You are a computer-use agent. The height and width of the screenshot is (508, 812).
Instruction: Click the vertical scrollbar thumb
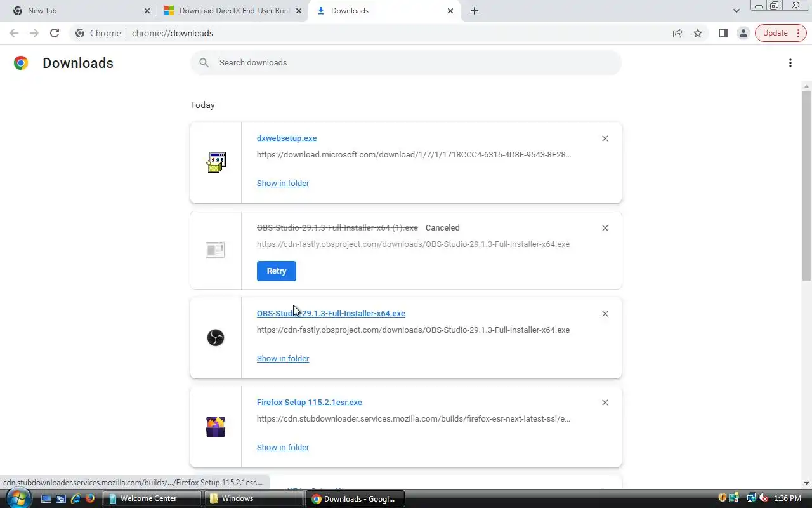click(x=806, y=185)
